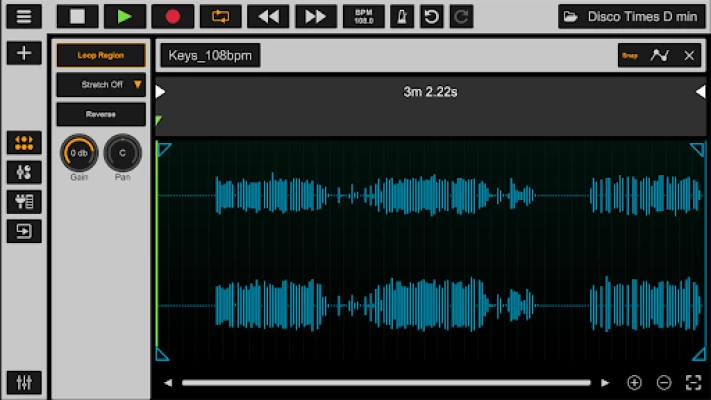
Task: Toggle the Loop Region option
Action: 101,56
